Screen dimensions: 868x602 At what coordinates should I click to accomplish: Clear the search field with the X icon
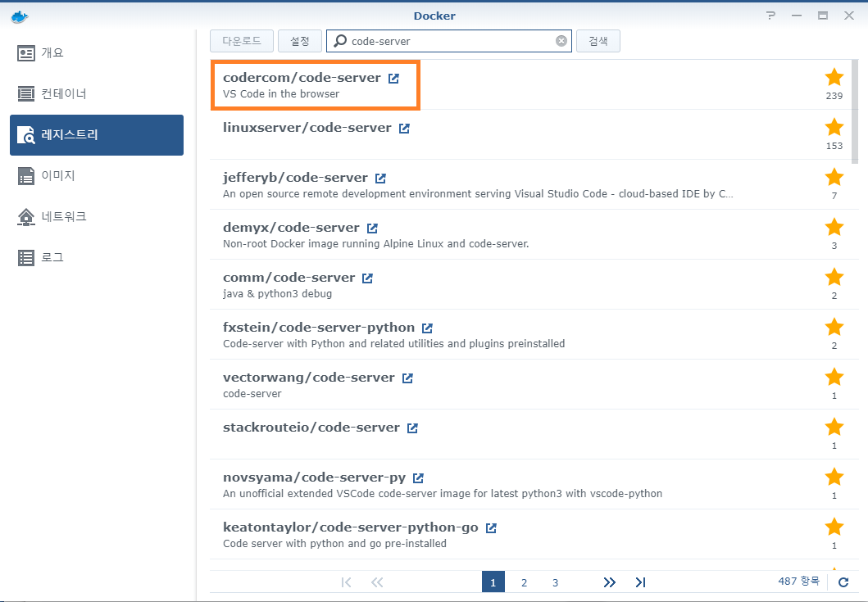pyautogui.click(x=561, y=41)
